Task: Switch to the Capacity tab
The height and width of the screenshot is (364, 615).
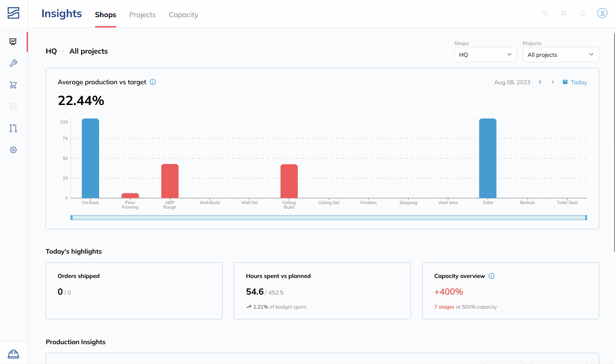Action: point(183,14)
